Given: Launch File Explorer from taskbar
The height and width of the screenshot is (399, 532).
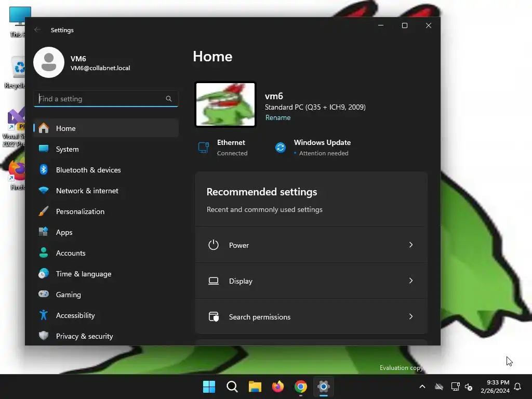Looking at the screenshot, I should coord(255,387).
